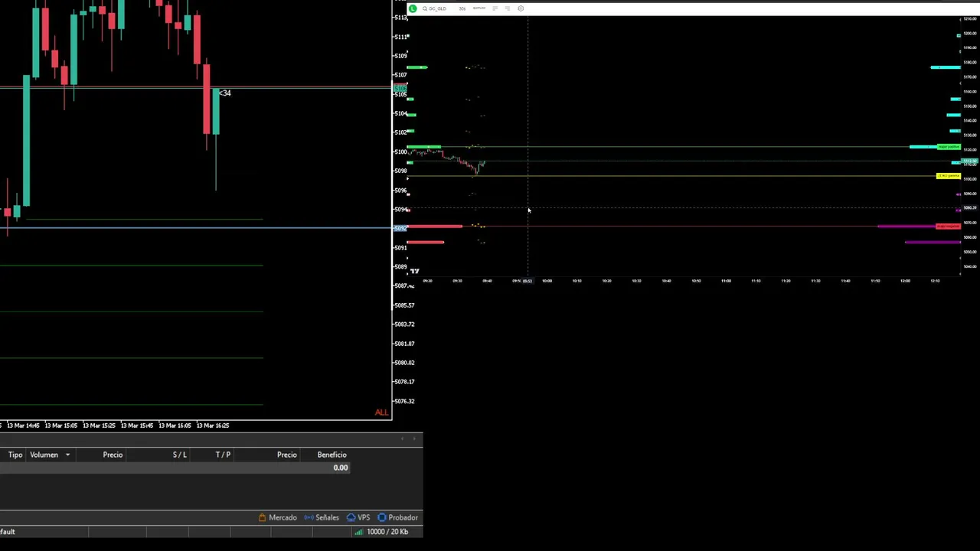Click the green level tag at right edge
Viewport: 980px width, 551px height.
point(949,146)
